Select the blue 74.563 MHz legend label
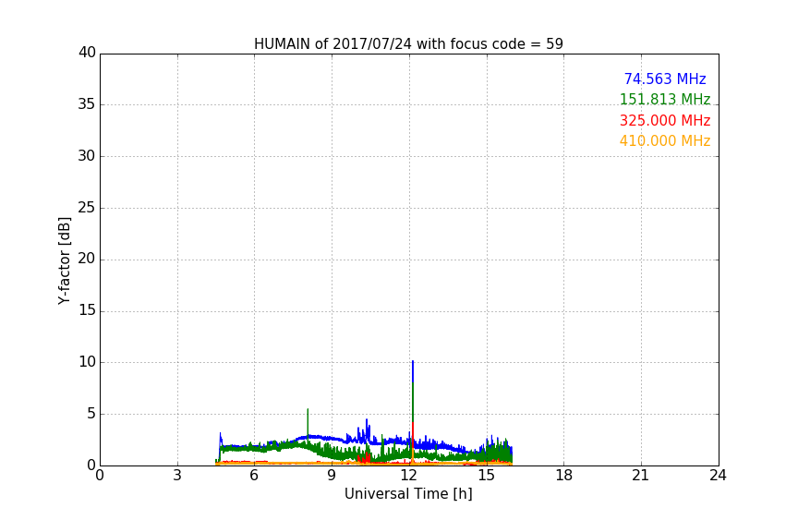 click(x=665, y=79)
